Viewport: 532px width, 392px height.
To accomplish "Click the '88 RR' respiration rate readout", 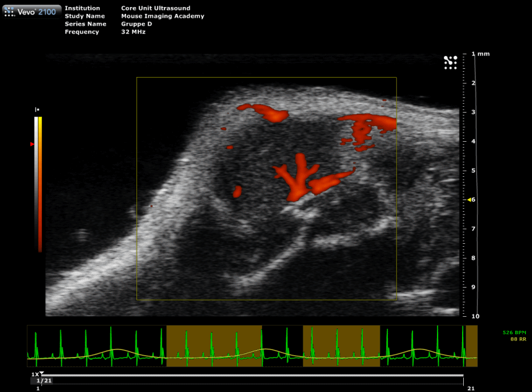I will point(518,339).
